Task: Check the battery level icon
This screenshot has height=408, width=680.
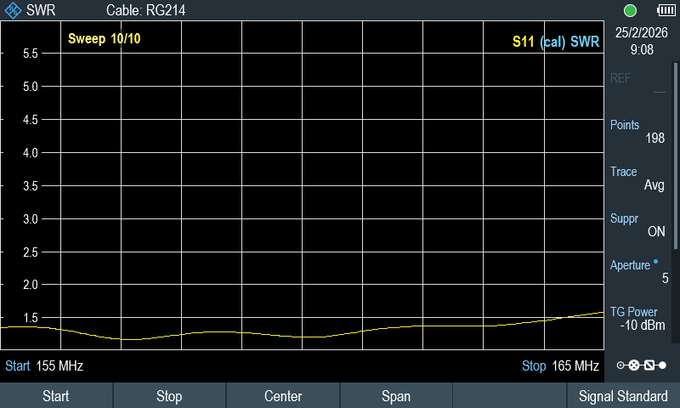Action: (666, 10)
